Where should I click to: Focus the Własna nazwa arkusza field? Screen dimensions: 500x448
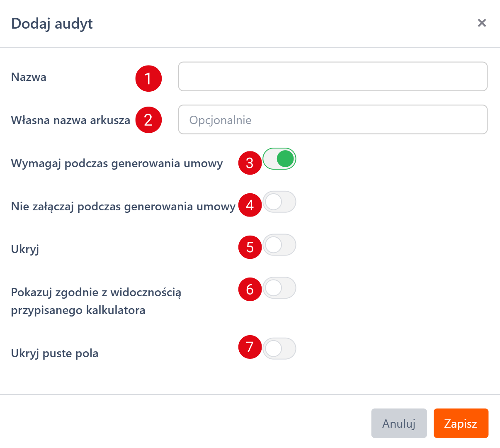click(333, 120)
